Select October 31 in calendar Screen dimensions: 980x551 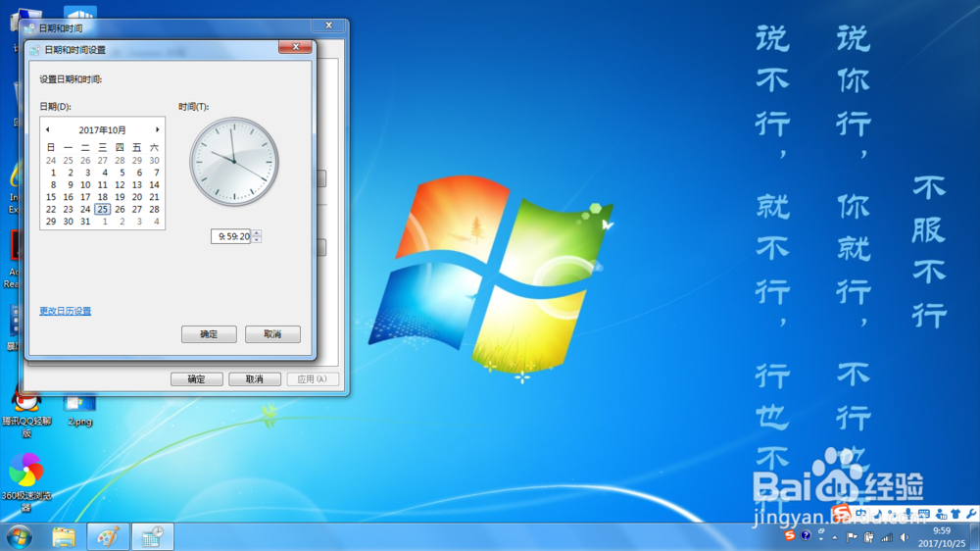click(85, 222)
